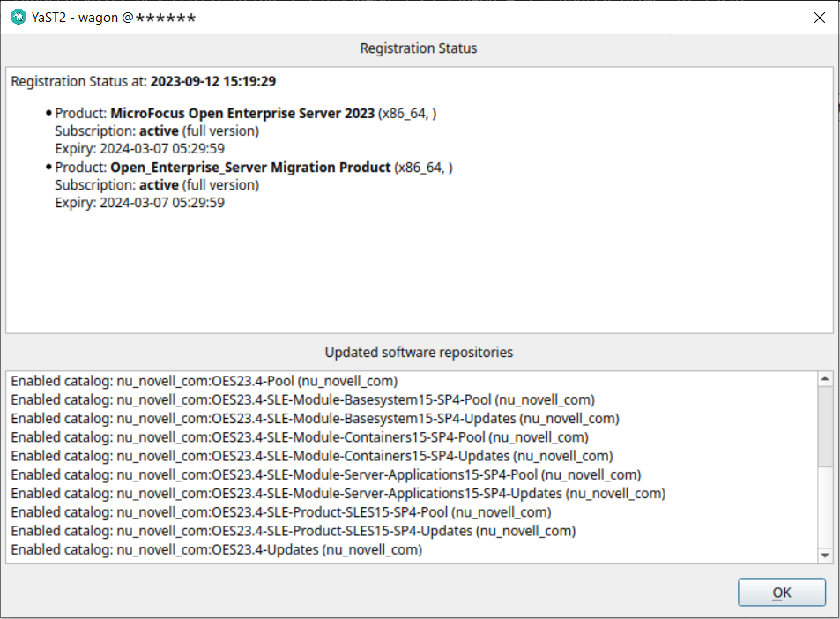This screenshot has width=840, height=619.
Task: Click the repositories list scroll-down arrow
Action: (x=825, y=555)
